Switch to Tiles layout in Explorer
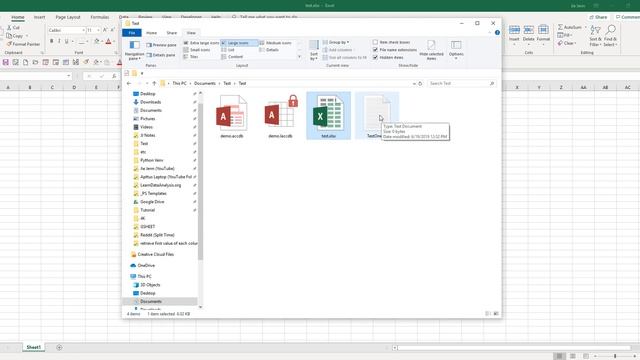 pos(191,57)
